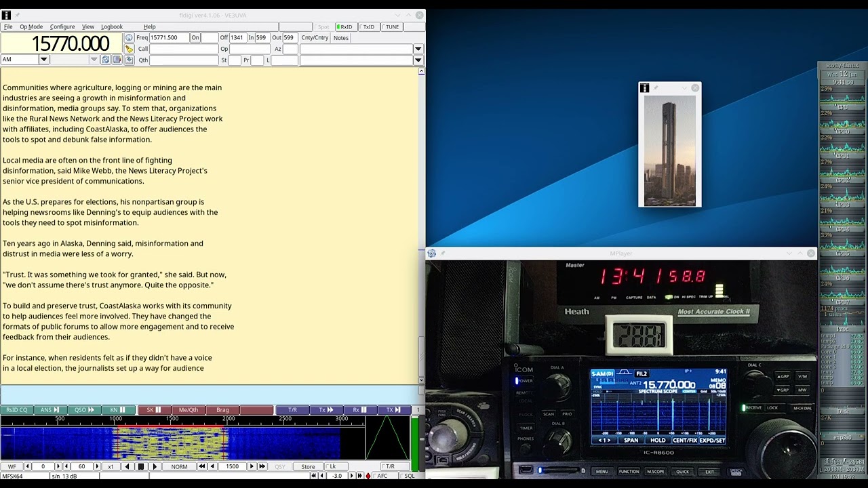Click the Freq input field showing 15771.500
The height and width of the screenshot is (488, 868).
tap(169, 38)
